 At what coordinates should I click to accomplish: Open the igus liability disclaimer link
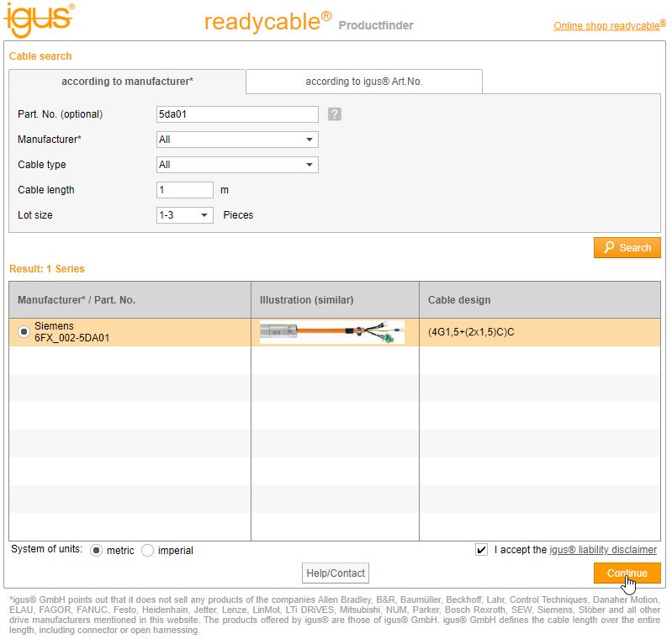click(x=603, y=550)
